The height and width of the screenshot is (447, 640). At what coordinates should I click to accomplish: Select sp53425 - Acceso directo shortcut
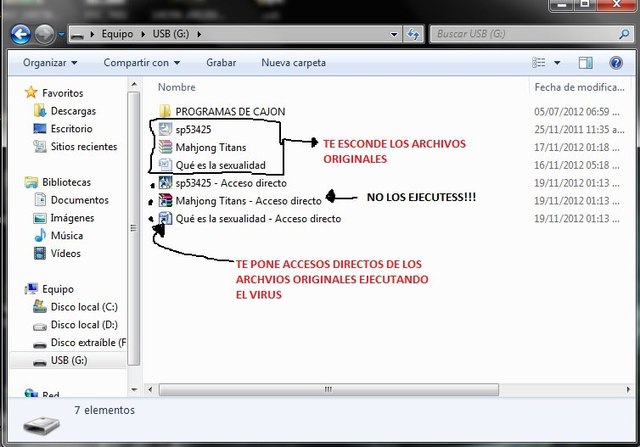[x=231, y=183]
